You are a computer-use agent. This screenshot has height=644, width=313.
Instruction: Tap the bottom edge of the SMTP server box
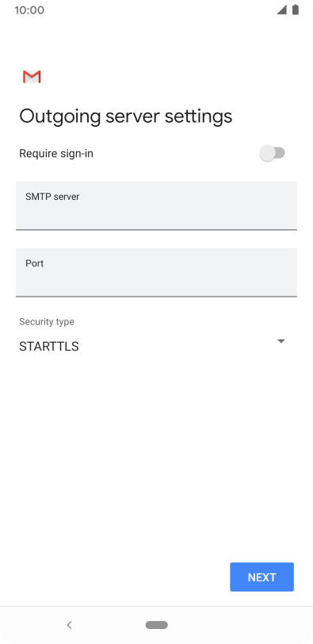156,229
